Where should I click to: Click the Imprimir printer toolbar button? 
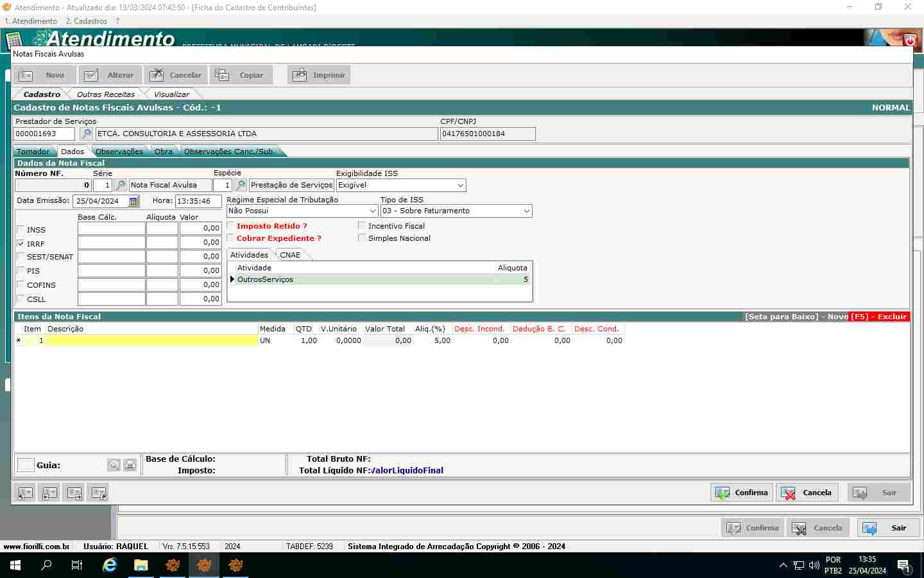click(x=319, y=75)
